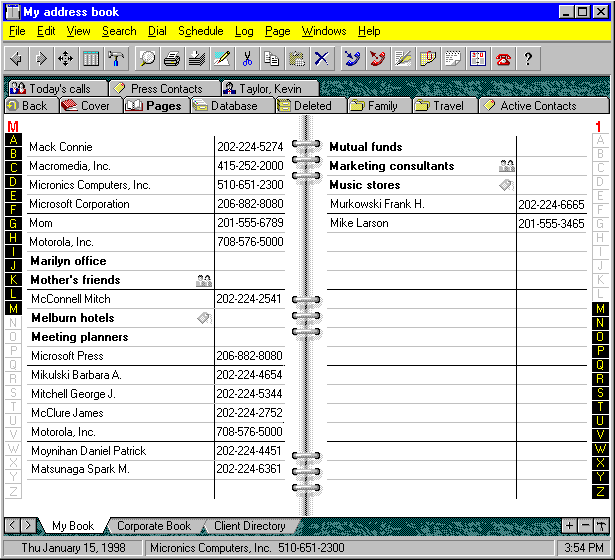Click the minus button at bottom right
This screenshot has width=615, height=560.
tap(585, 525)
